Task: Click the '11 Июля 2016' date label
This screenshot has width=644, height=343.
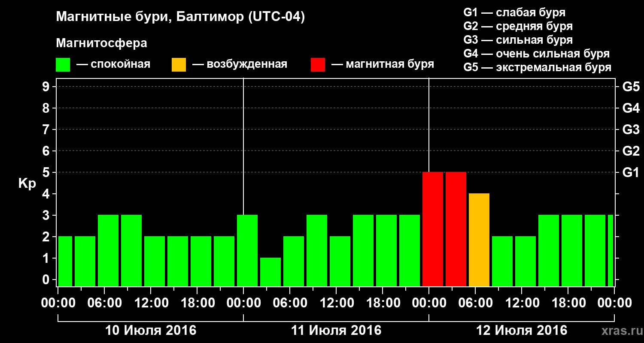Action: (336, 331)
